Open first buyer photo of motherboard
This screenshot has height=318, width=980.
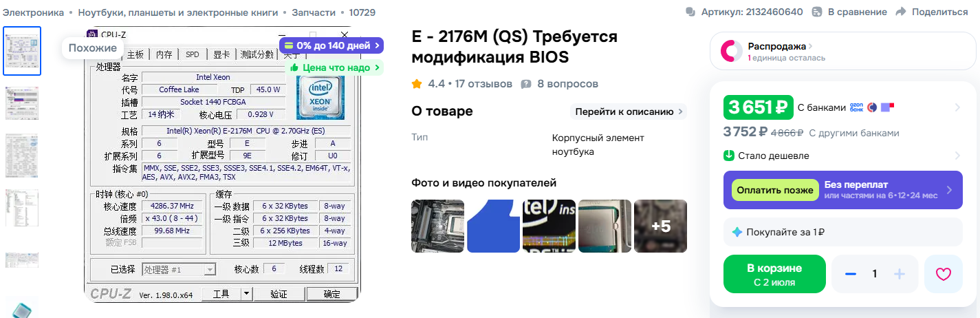(x=437, y=226)
